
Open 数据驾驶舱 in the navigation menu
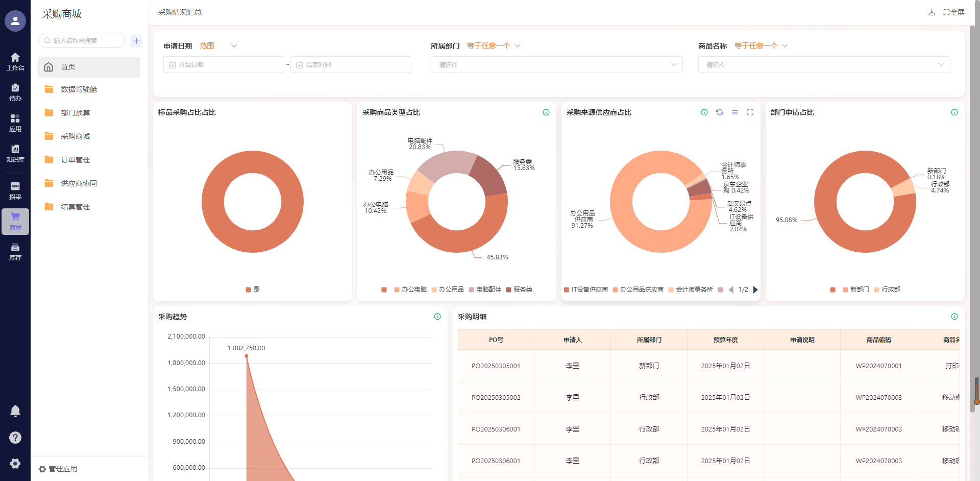[x=79, y=89]
